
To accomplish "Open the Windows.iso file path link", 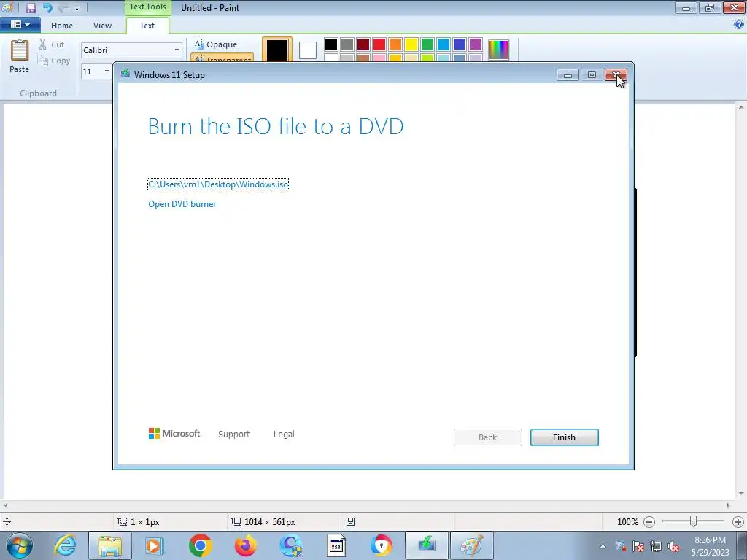I will click(218, 184).
